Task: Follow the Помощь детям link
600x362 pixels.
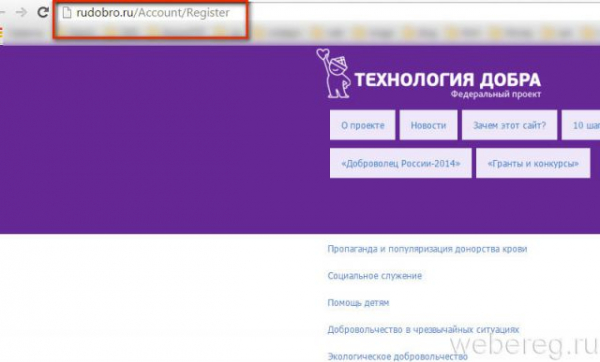Action: point(358,303)
